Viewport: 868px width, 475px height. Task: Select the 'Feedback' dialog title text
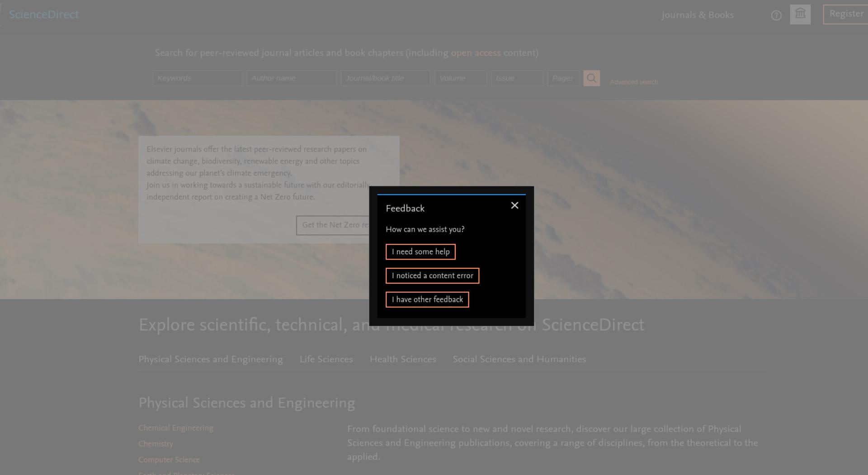coord(405,209)
